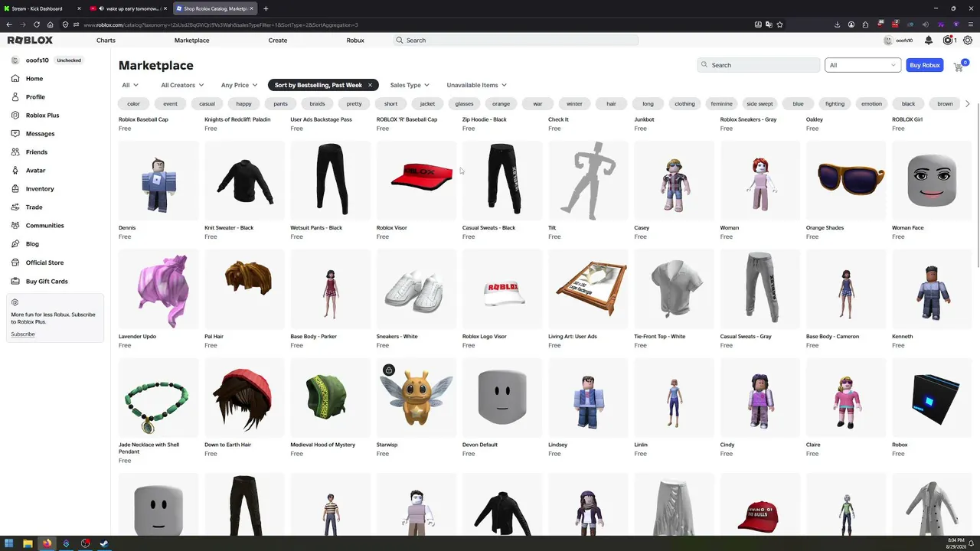Select the 'winter' topic tag

click(574, 103)
